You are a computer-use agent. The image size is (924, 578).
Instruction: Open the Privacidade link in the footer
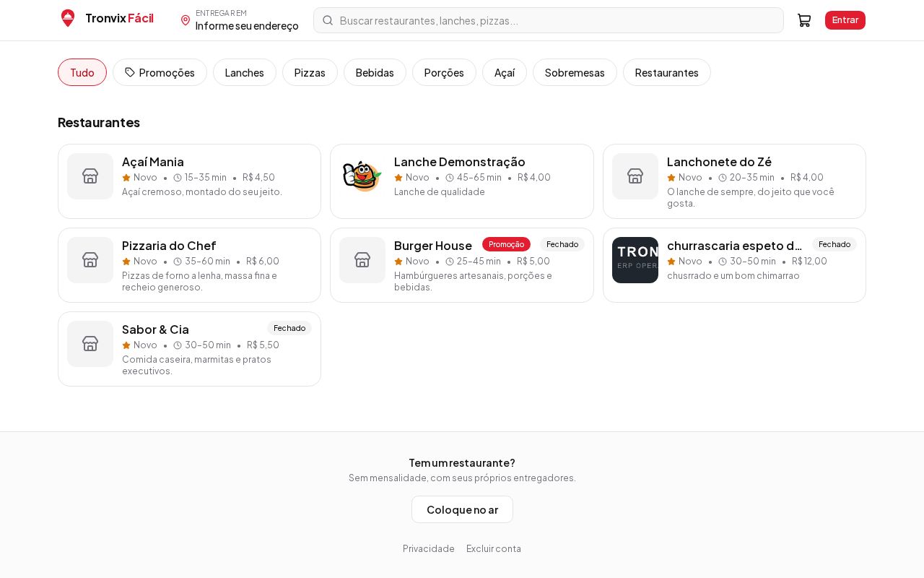tap(429, 548)
